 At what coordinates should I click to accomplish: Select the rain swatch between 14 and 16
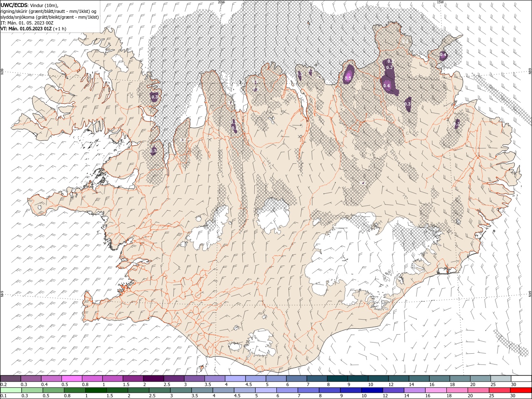click(414, 390)
